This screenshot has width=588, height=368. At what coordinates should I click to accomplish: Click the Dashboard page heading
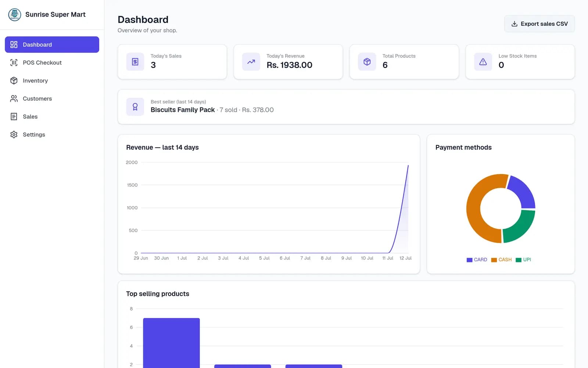pos(143,20)
